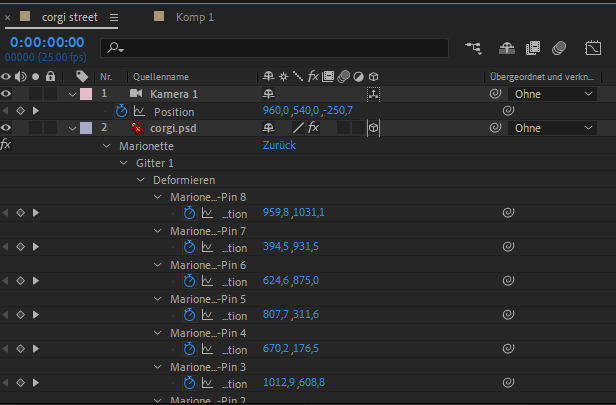Collapse the Marionette effect group
The height and width of the screenshot is (405, 616).
(x=107, y=146)
